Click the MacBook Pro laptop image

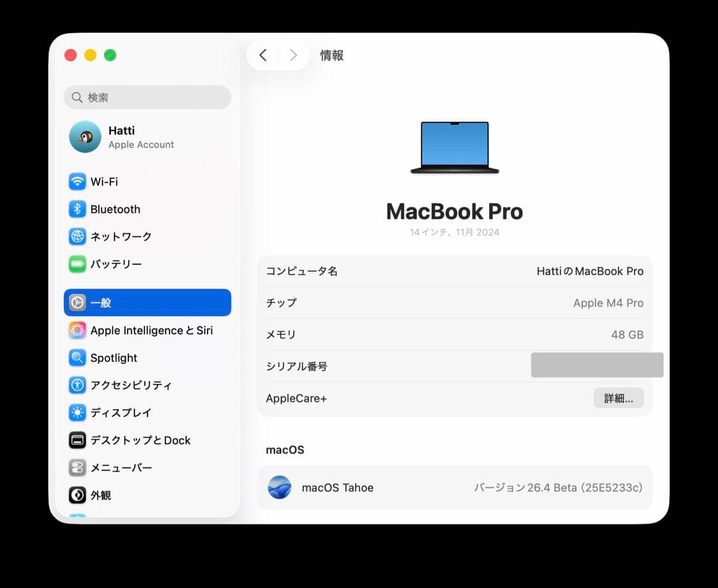coord(455,147)
